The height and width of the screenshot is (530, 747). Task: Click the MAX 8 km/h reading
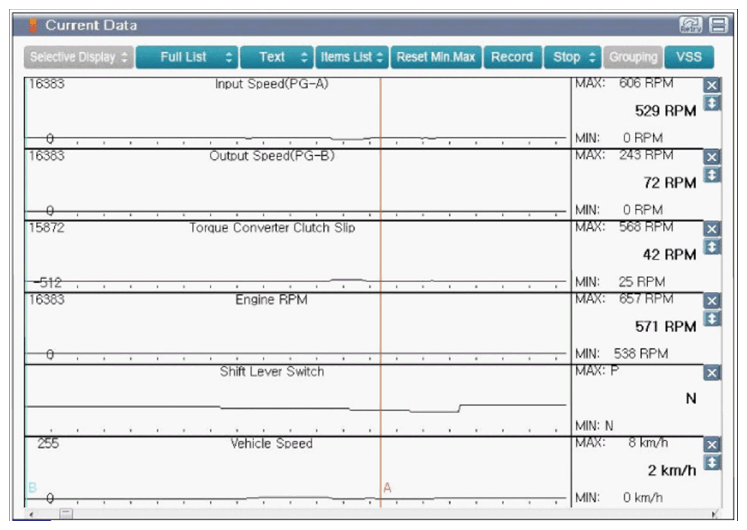coord(621,443)
